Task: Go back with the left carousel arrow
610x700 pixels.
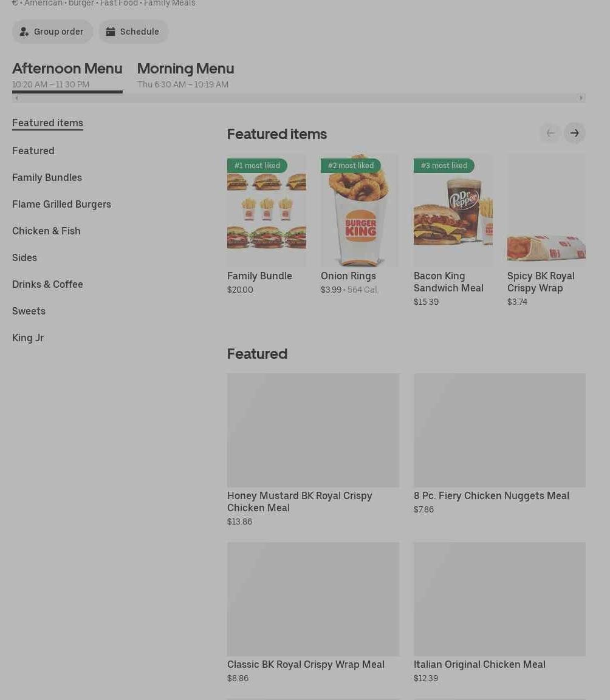Action: (x=550, y=133)
